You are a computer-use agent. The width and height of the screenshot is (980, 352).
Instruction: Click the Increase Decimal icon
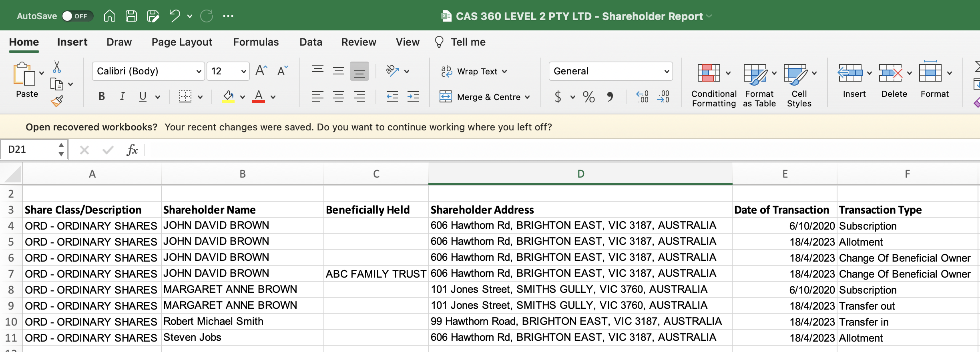click(x=642, y=96)
